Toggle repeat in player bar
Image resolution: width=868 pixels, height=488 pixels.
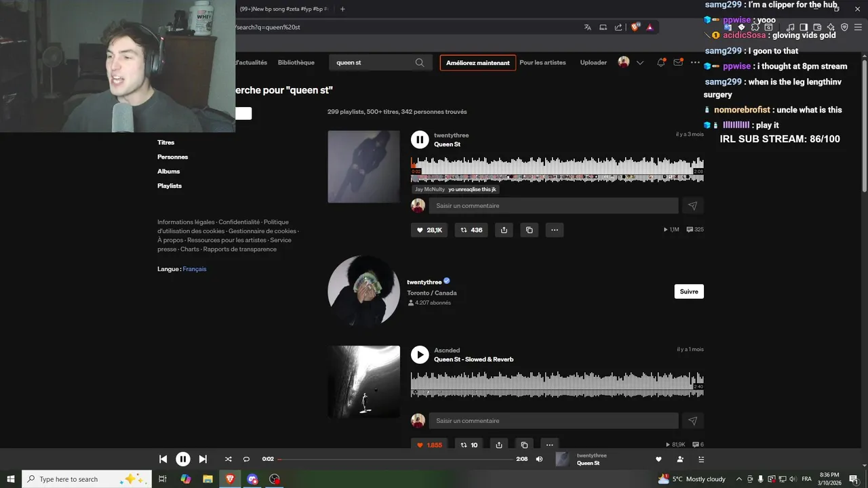pyautogui.click(x=246, y=459)
